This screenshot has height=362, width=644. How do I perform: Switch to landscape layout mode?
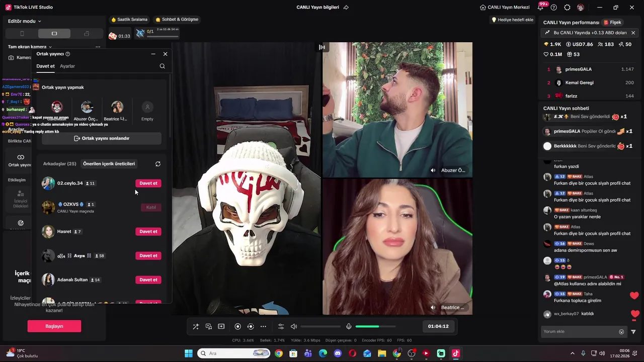[54, 34]
